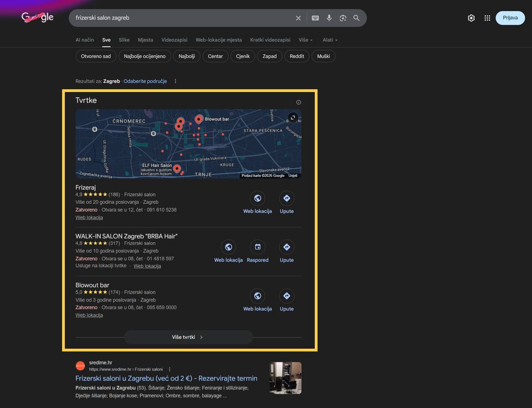532x408 pixels.
Task: Apply the 'Otvoreno sad' filter chip
Action: 96,57
